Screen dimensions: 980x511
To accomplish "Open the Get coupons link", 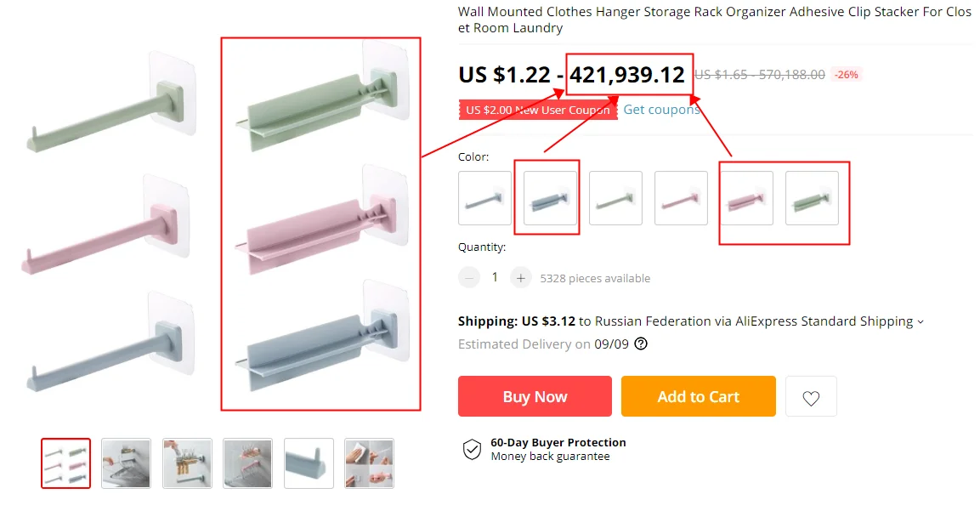I will point(661,110).
